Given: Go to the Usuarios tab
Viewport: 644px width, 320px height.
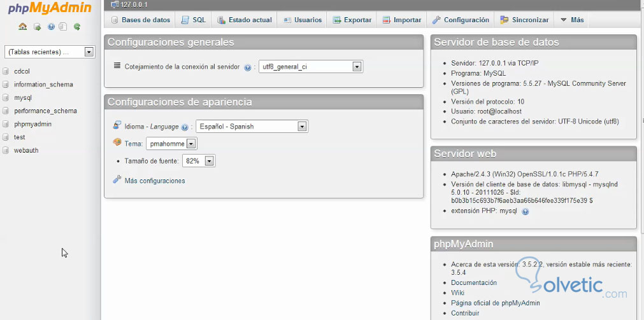Looking at the screenshot, I should [303, 20].
